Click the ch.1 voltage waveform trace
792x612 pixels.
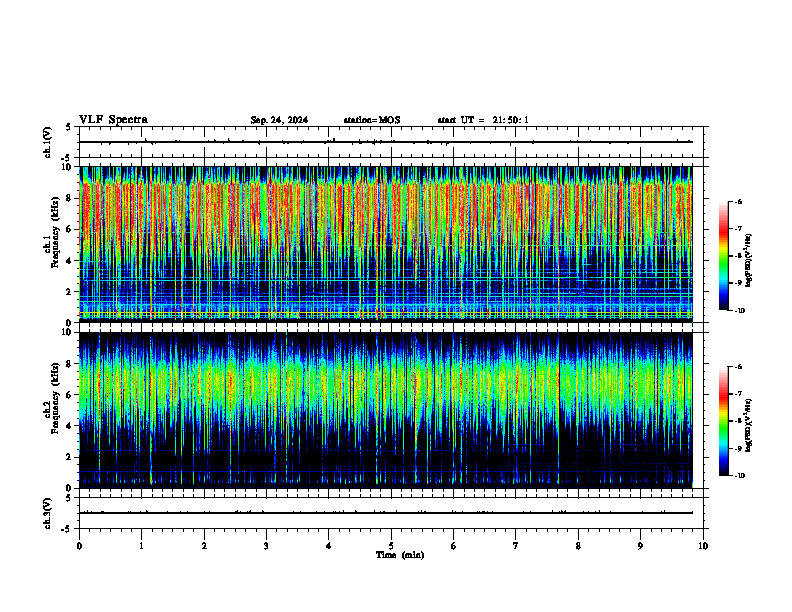click(386, 142)
